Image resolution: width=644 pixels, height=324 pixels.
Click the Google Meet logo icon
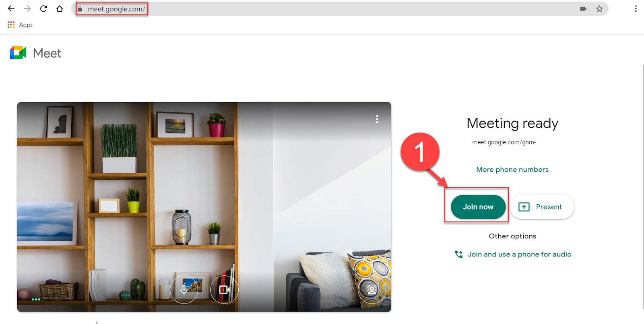click(18, 53)
